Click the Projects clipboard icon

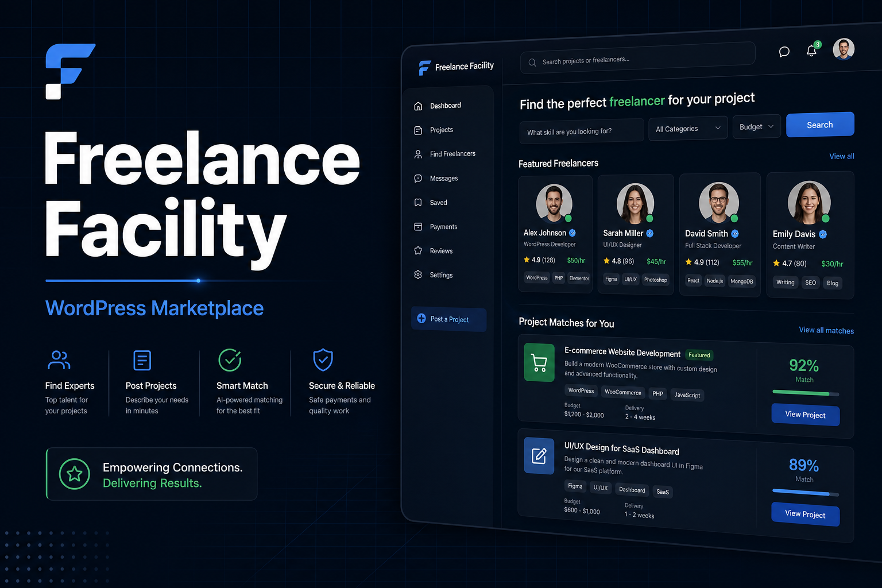click(x=418, y=130)
